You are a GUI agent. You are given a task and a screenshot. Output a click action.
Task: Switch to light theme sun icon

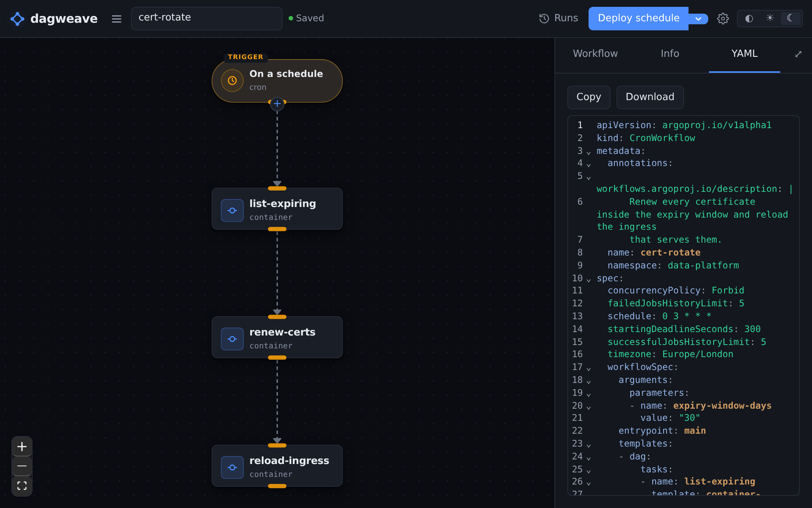tap(770, 18)
